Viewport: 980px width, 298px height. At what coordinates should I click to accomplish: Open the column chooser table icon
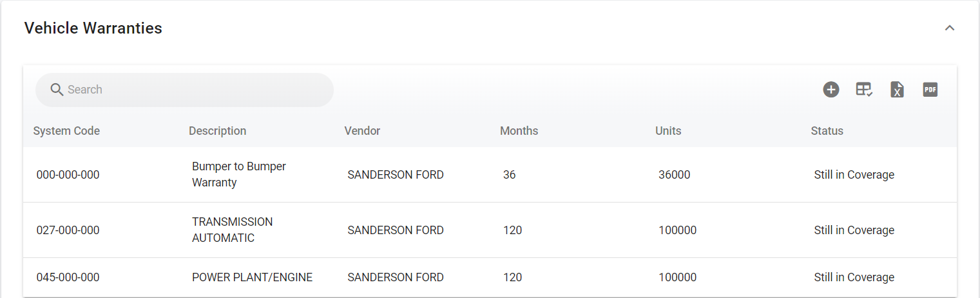click(864, 90)
